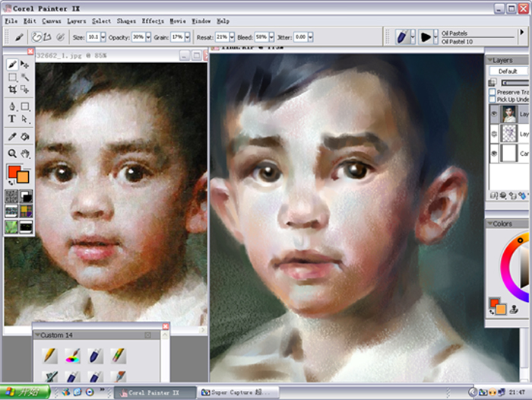Open the Jitter dropdown arrow

click(x=310, y=37)
